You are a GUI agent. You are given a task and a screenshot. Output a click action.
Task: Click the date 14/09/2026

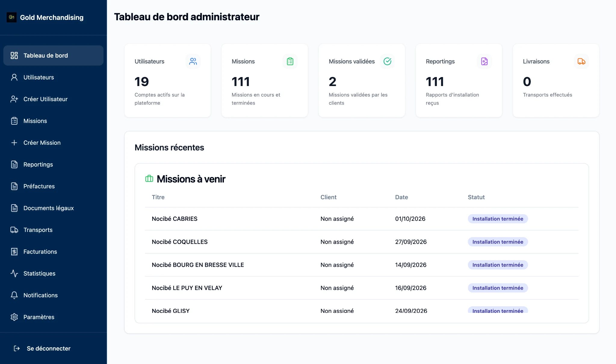(411, 265)
